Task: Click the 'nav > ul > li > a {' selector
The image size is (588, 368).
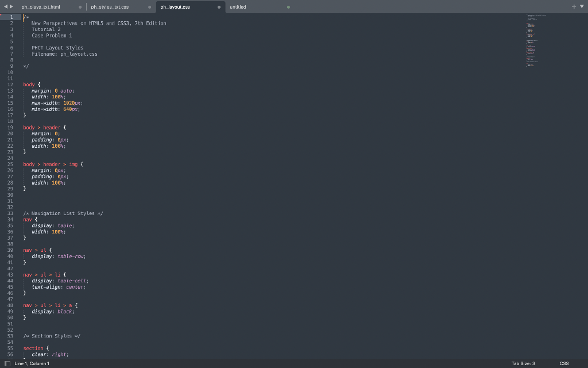Action: [51, 305]
